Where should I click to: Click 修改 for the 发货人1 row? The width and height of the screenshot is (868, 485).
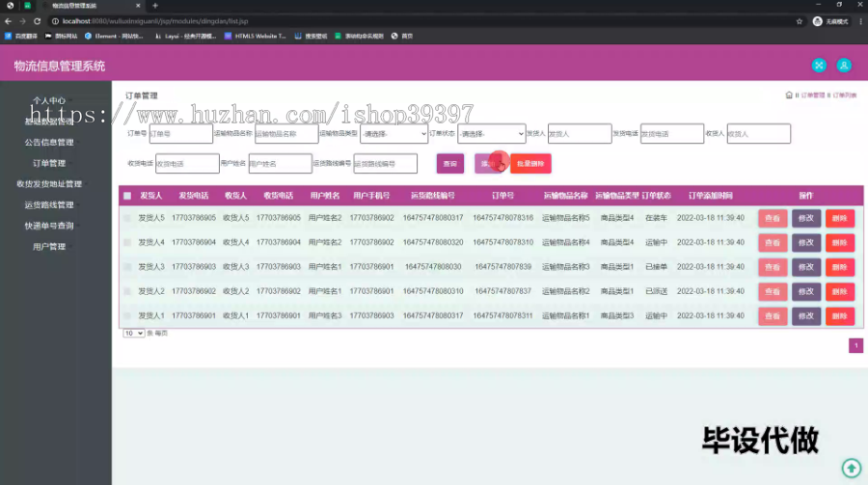pos(806,315)
